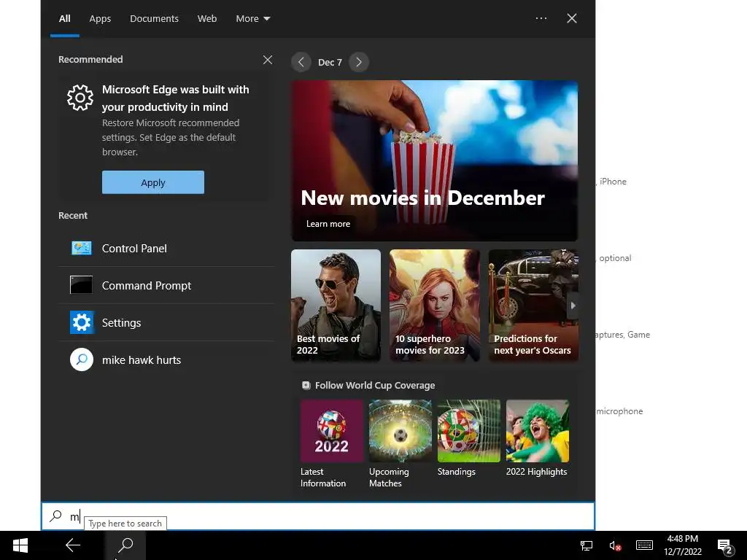This screenshot has width=747, height=560.
Task: Click the Follow World Cup Coverage icon
Action: [x=306, y=385]
